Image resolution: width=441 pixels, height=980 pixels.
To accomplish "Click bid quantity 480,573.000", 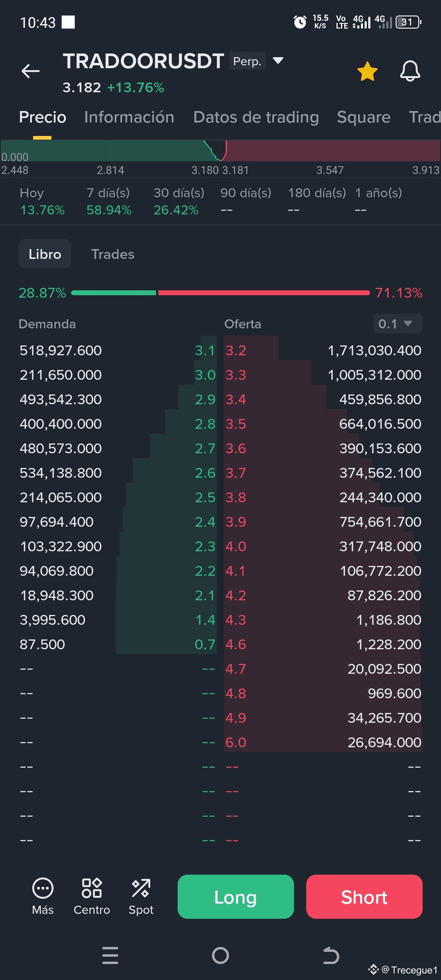I will click(60, 448).
